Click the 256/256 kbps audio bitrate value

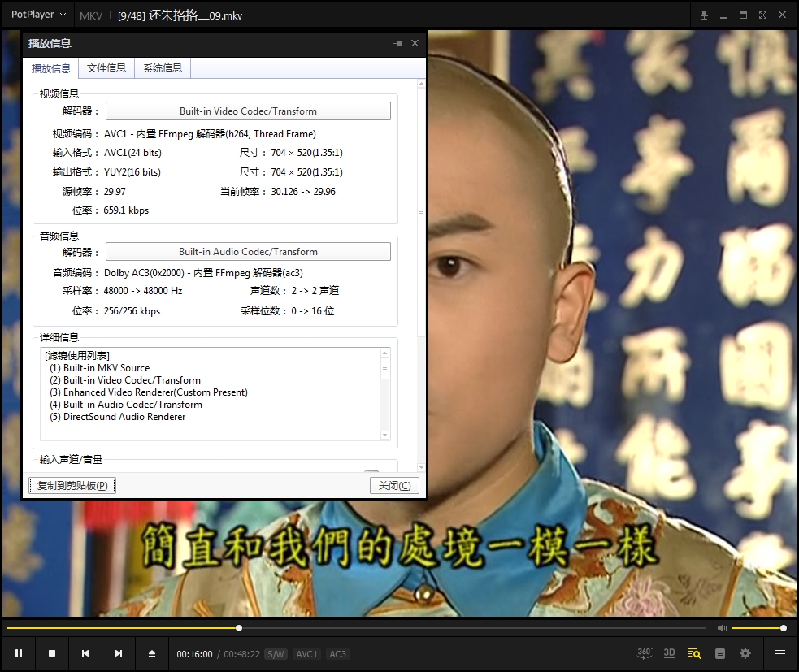pyautogui.click(x=132, y=311)
